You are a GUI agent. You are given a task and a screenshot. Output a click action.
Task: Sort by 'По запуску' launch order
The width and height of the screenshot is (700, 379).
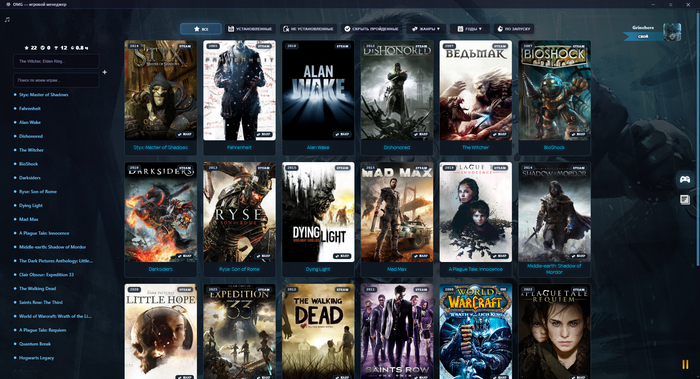tap(514, 29)
